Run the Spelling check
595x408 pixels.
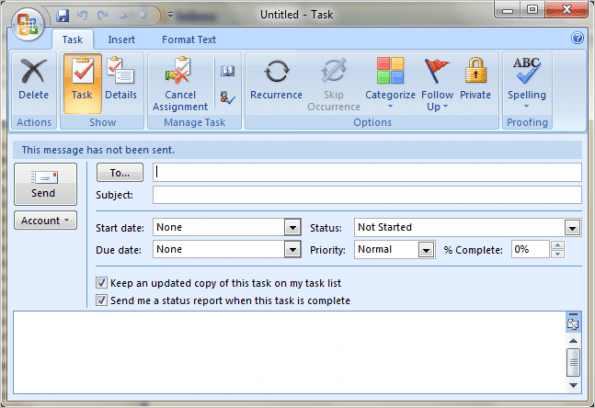[x=527, y=78]
